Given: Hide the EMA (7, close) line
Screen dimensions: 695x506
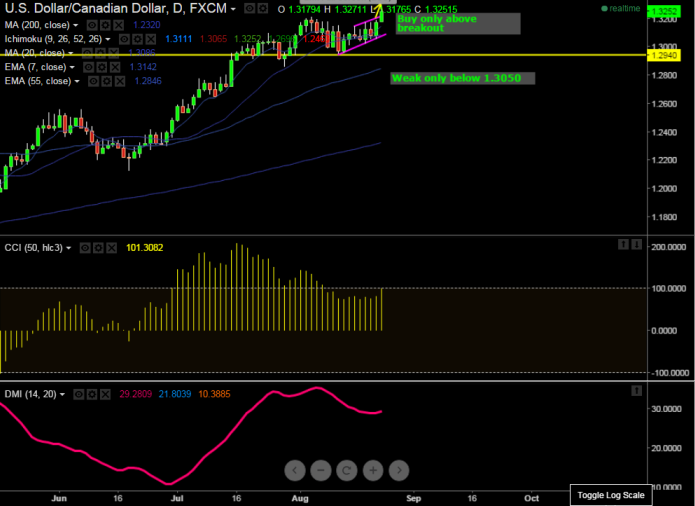Looking at the screenshot, I should (x=89, y=67).
